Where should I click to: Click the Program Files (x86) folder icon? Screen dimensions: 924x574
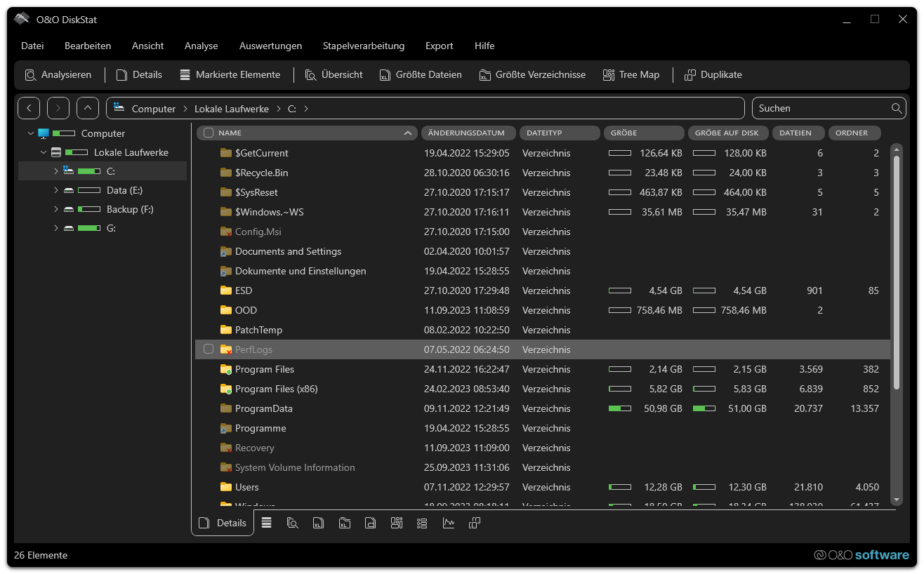point(226,389)
